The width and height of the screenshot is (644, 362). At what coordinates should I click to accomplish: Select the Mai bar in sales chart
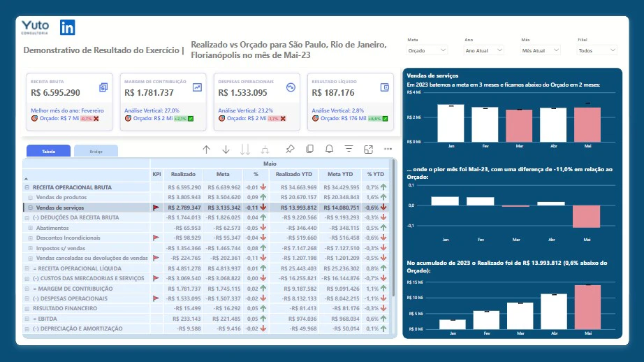click(587, 125)
